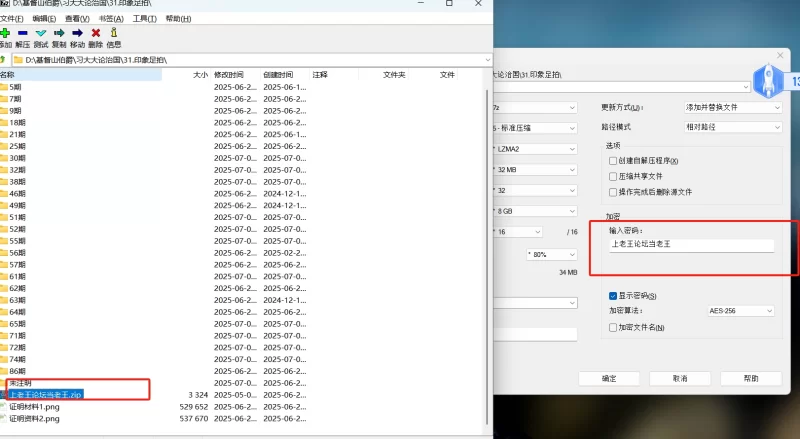
Task: Open the 8 GB solid block dropdown
Action: coord(535,211)
